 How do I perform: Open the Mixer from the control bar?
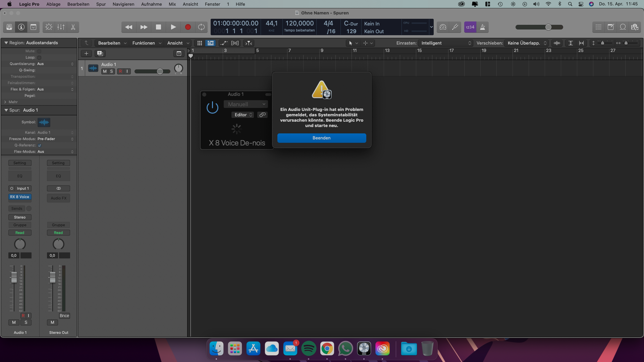[x=61, y=27]
